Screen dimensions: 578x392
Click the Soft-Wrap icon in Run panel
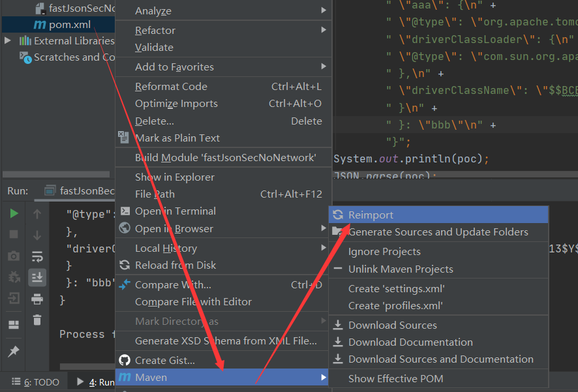click(x=37, y=256)
